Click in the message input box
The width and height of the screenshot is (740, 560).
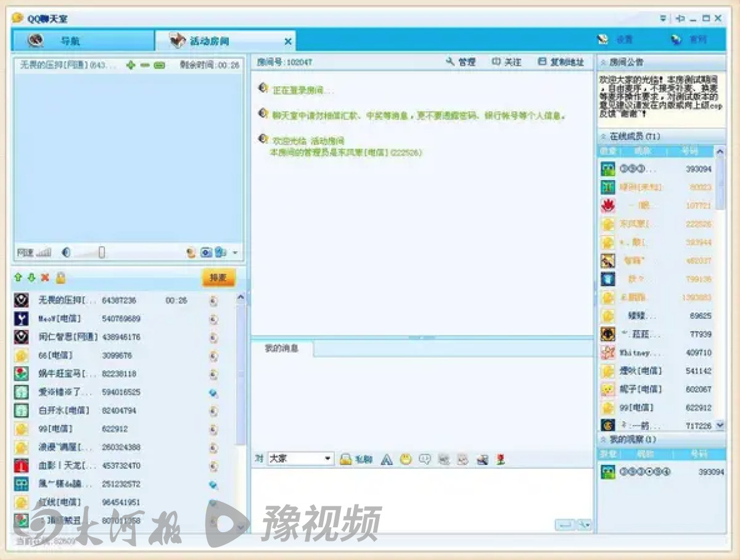click(x=422, y=493)
